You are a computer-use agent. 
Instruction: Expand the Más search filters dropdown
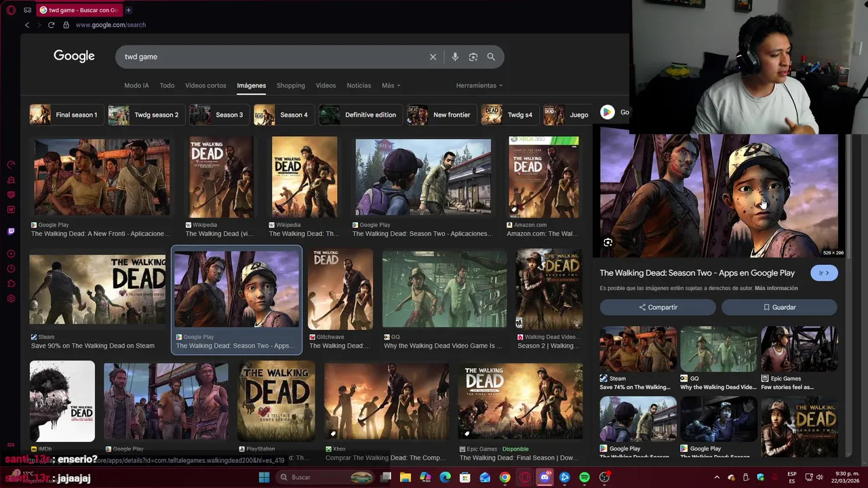[x=391, y=85]
